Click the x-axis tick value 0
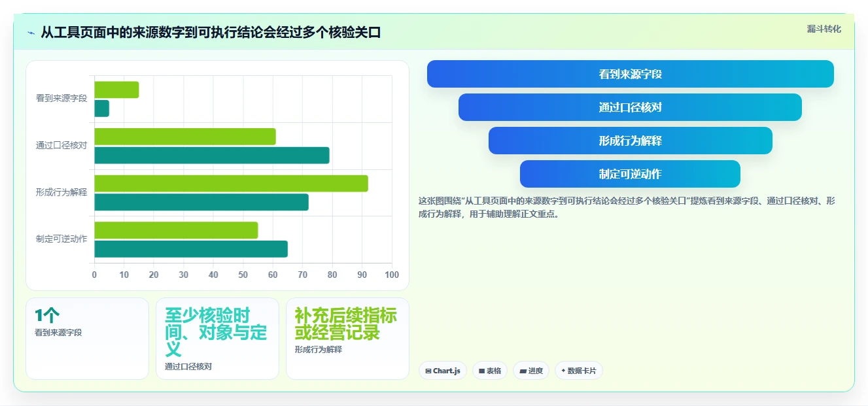868x406 pixels. 94,275
